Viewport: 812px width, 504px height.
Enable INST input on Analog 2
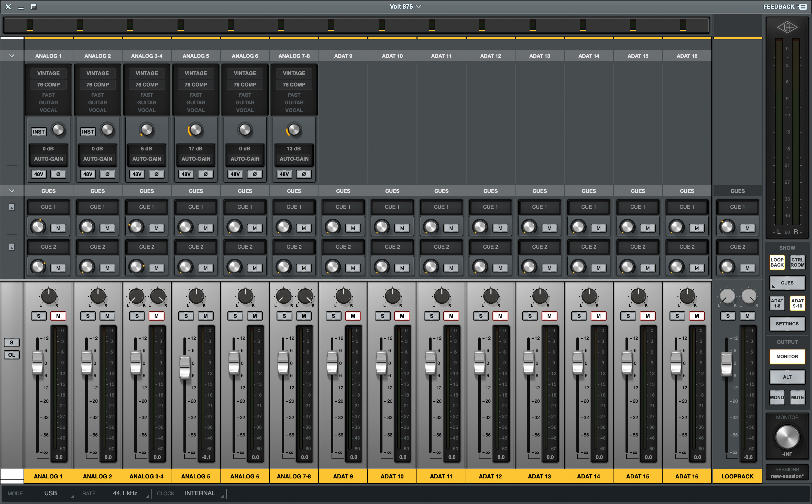pyautogui.click(x=88, y=132)
